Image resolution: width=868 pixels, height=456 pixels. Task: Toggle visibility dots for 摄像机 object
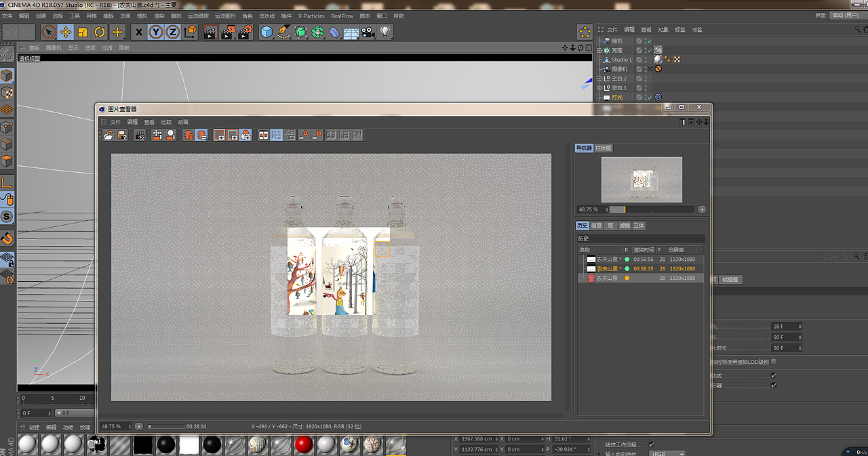[x=644, y=69]
